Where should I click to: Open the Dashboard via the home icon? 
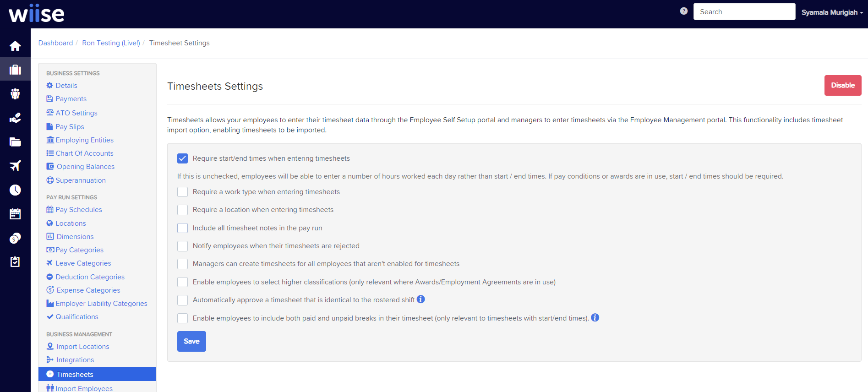[x=15, y=45]
